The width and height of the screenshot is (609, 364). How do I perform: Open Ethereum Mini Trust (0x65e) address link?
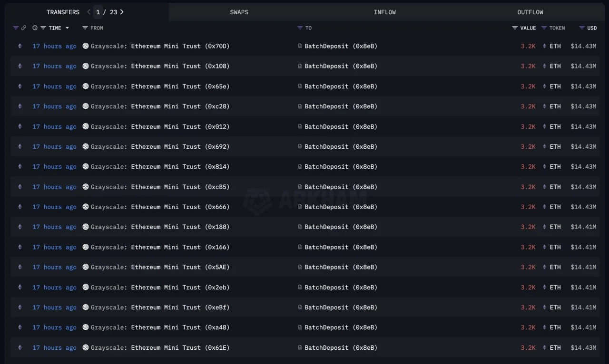[180, 86]
